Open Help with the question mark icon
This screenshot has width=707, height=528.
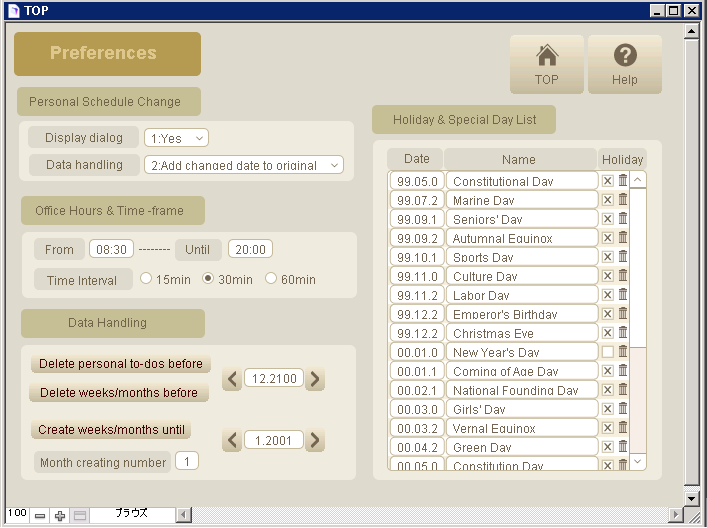(625, 64)
